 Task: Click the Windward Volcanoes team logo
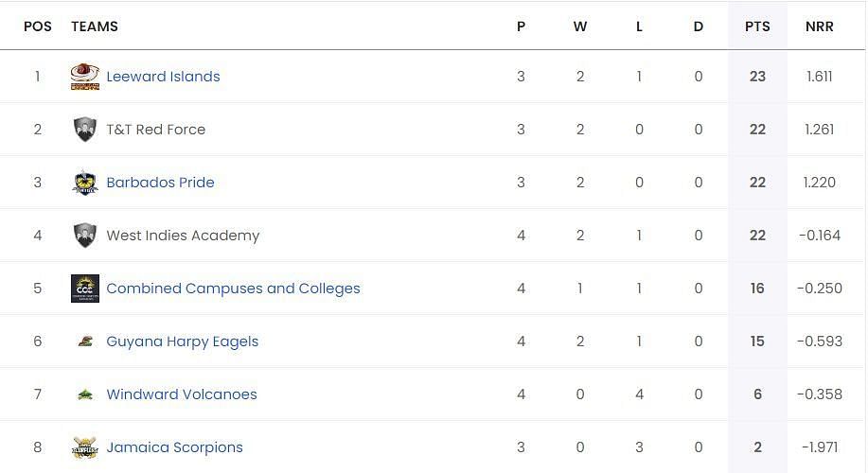pos(84,394)
